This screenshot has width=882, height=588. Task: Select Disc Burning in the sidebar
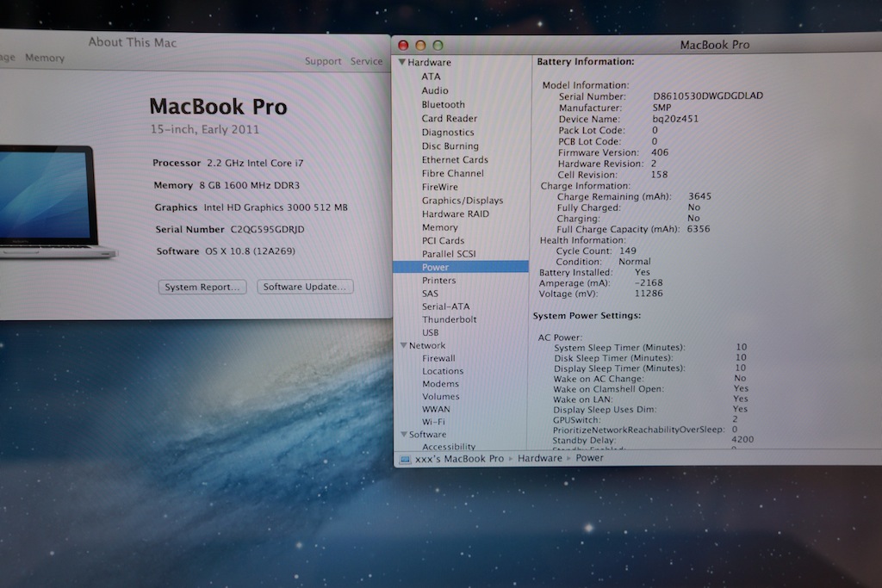450,145
